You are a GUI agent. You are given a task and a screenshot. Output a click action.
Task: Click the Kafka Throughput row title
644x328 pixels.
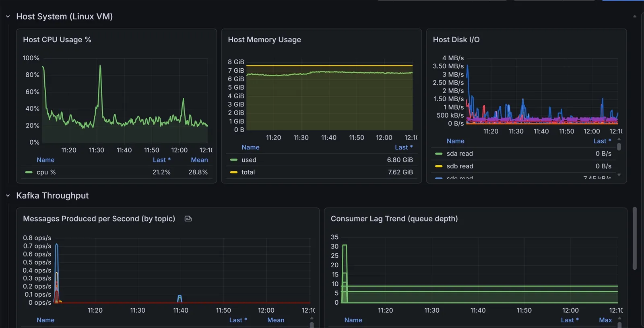(x=52, y=196)
